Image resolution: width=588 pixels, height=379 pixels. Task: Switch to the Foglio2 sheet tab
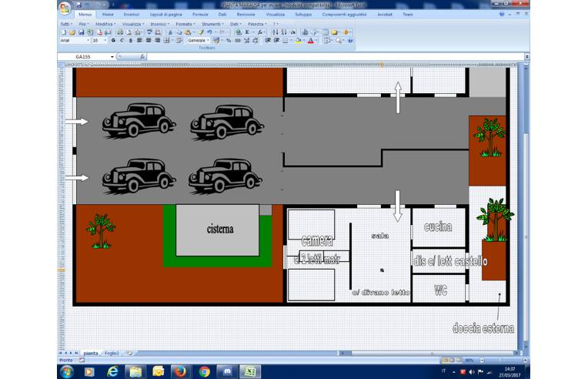pos(112,353)
